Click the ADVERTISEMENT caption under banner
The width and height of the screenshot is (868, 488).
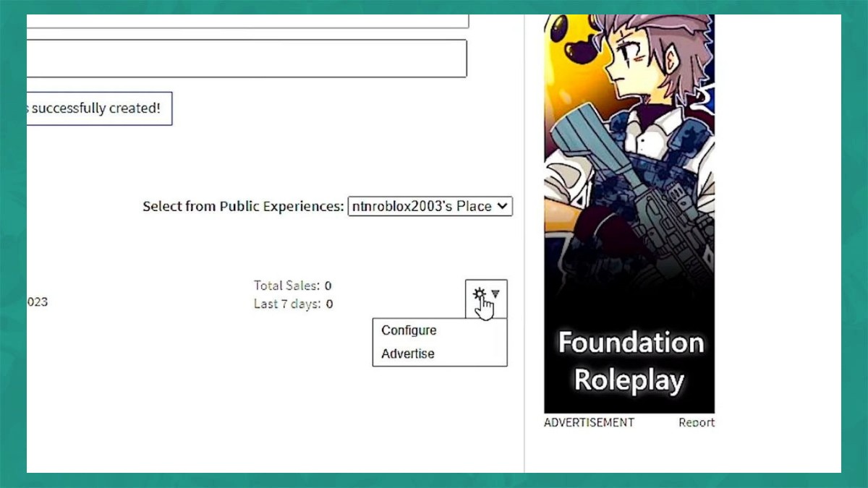click(x=589, y=422)
